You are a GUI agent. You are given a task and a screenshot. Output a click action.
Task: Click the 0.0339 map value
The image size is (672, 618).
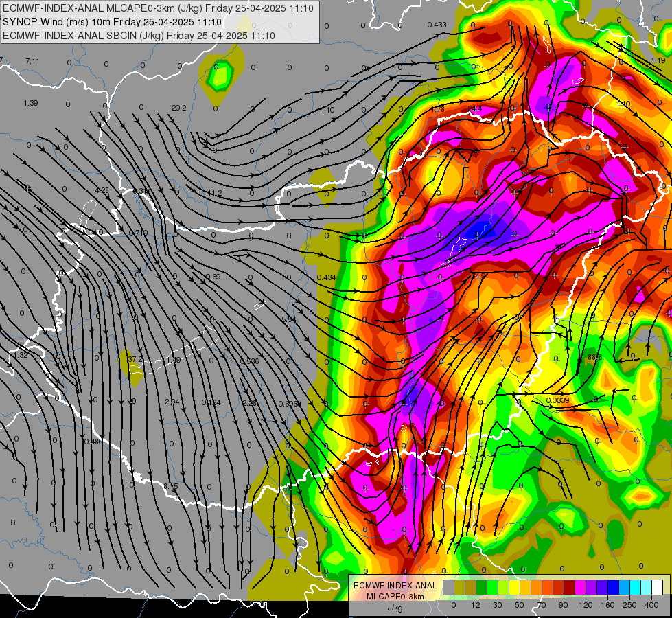coord(557,400)
